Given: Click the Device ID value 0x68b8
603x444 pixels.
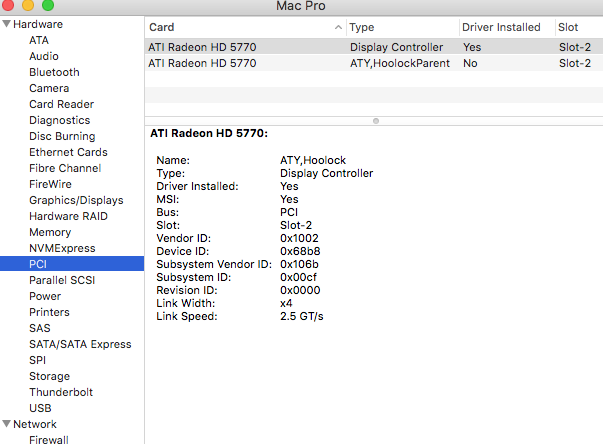Looking at the screenshot, I should click(x=300, y=251).
